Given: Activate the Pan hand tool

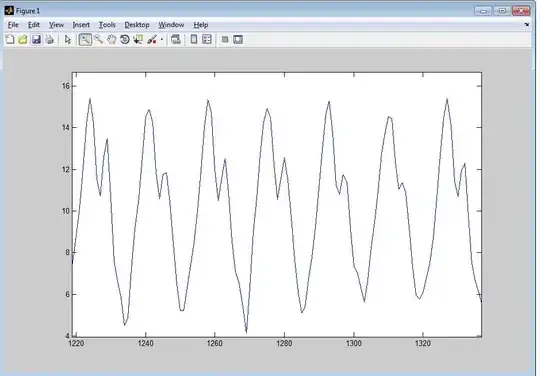Looking at the screenshot, I should point(112,40).
